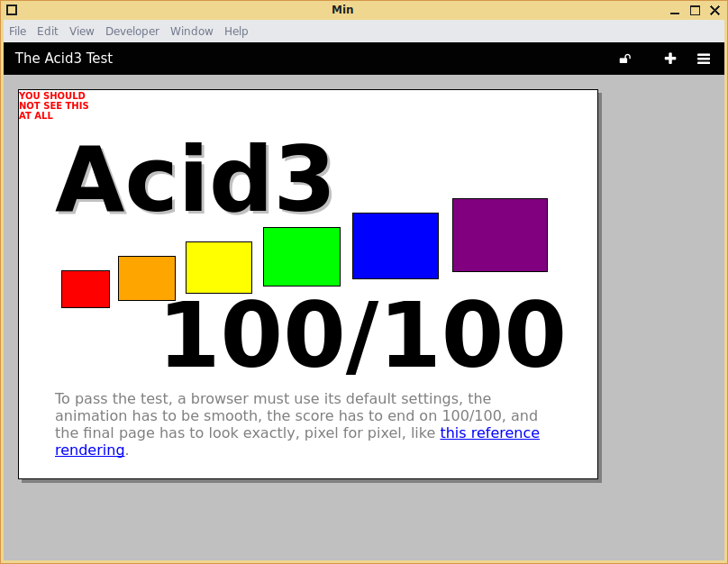
Task: Click the unlock security icon in the toolbar
Action: point(624,58)
